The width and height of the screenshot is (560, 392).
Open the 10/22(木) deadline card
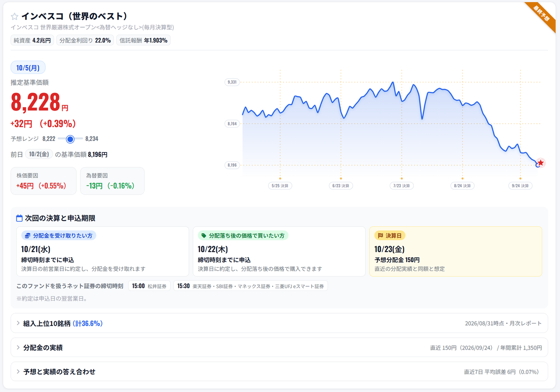[x=279, y=251]
